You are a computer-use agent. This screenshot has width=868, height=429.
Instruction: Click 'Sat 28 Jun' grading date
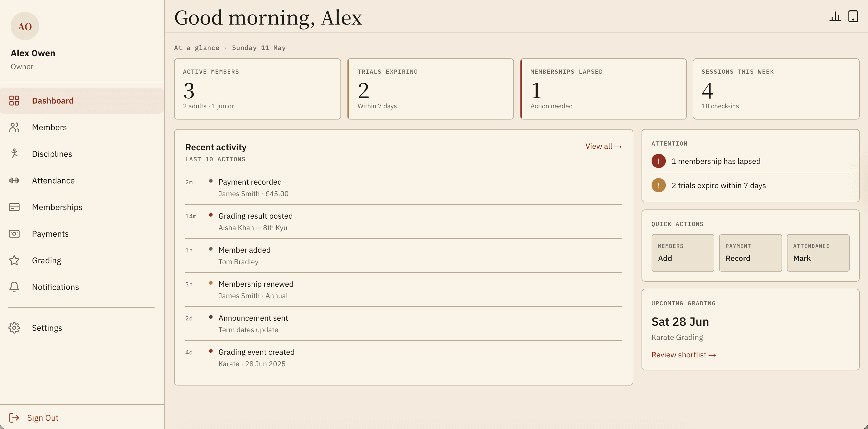680,322
